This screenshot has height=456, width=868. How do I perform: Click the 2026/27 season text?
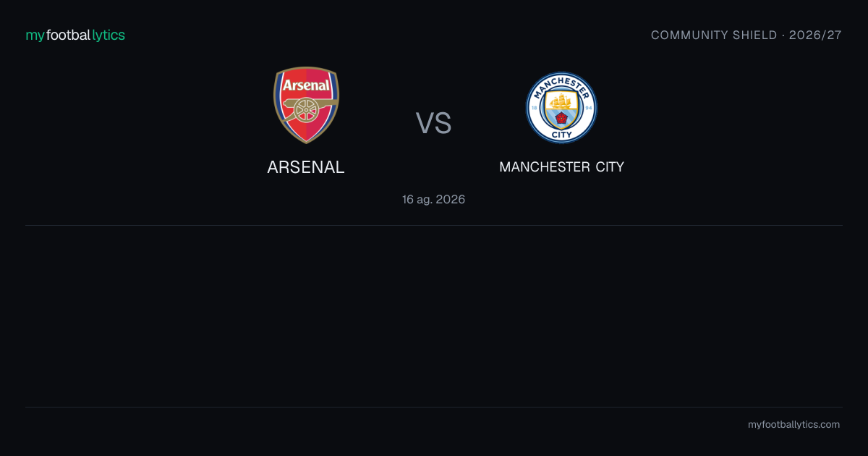click(817, 35)
